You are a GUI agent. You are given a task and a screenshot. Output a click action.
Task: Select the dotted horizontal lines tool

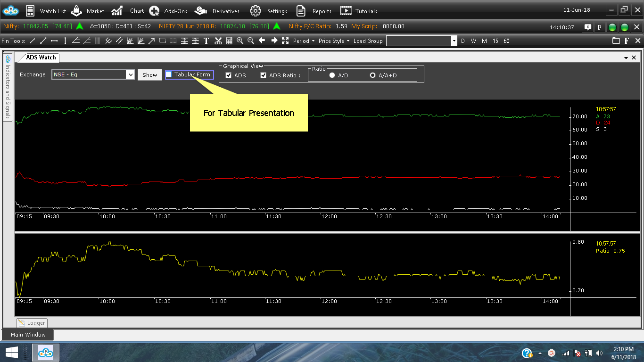[173, 41]
